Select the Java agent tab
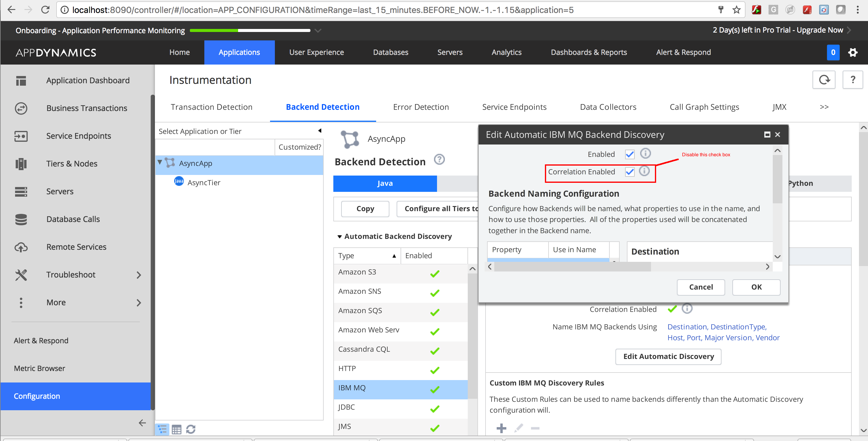This screenshot has width=868, height=441. point(385,183)
